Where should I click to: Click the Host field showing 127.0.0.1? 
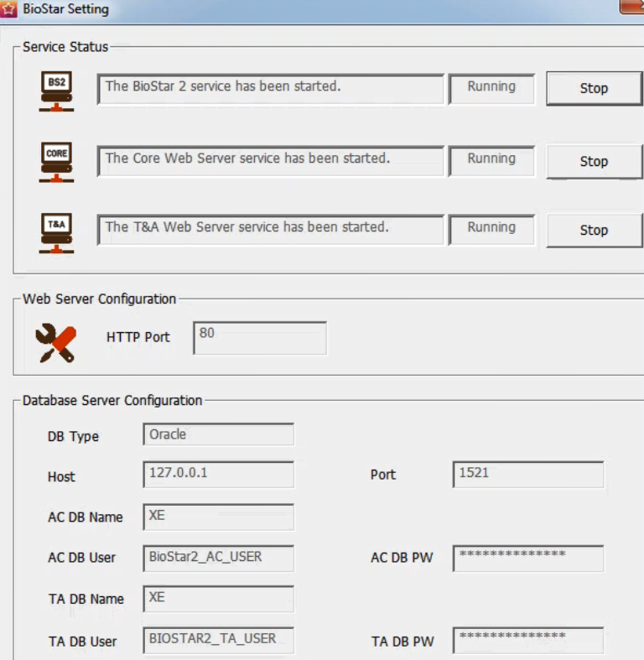tap(219, 475)
